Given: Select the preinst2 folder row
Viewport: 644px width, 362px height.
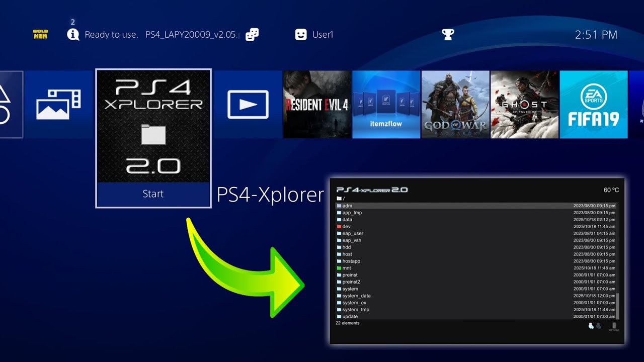Looking at the screenshot, I should [475, 282].
